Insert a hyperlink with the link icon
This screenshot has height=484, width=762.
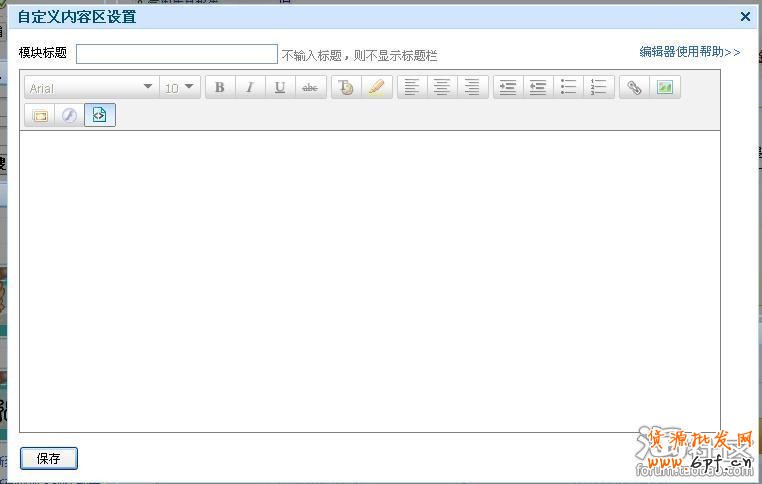pyautogui.click(x=634, y=88)
